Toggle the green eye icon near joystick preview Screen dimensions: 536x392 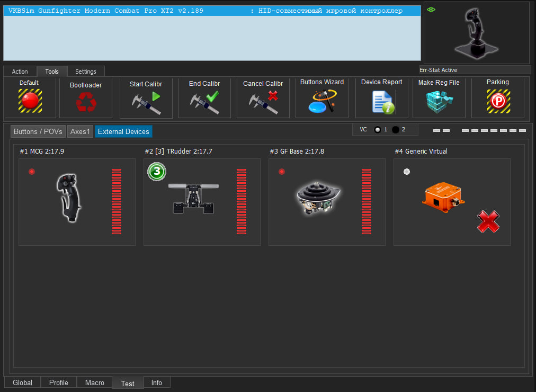coord(431,10)
